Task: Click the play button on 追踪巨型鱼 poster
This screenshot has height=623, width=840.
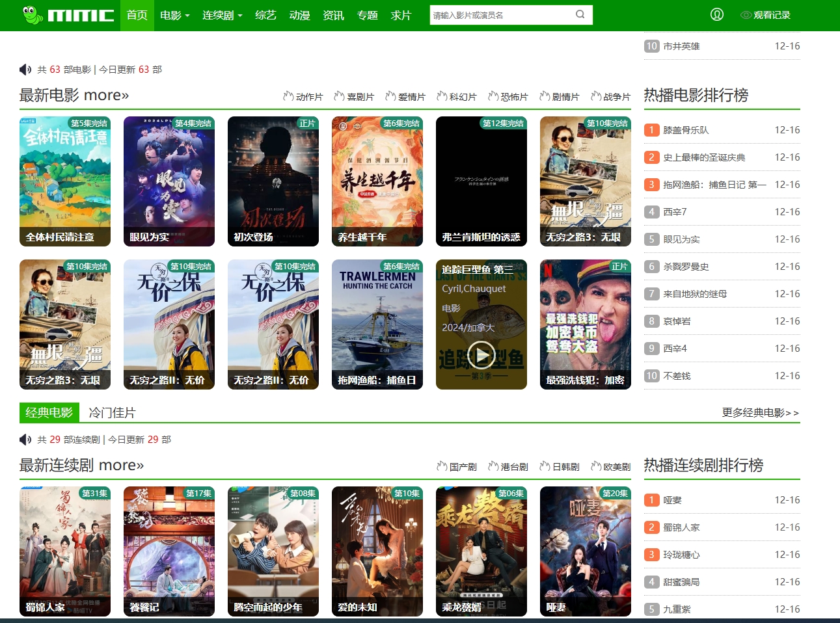Action: [481, 354]
